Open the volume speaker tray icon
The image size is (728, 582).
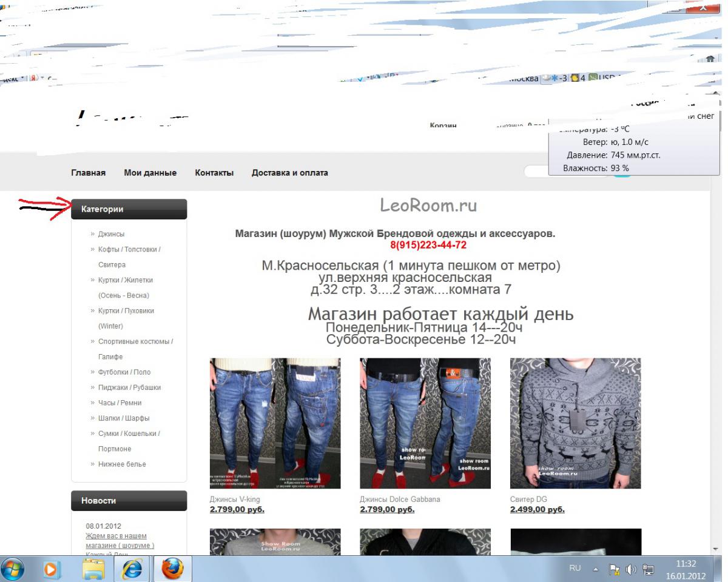630,570
